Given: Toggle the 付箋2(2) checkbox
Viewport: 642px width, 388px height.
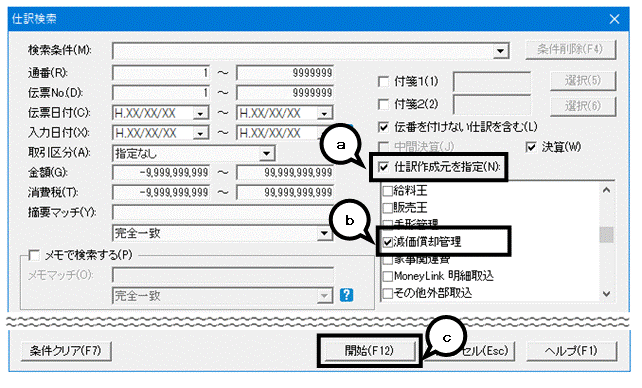Looking at the screenshot, I should (383, 104).
